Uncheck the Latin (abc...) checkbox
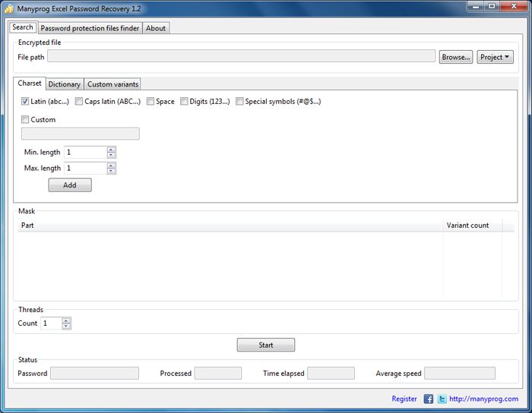The width and height of the screenshot is (532, 413). [x=25, y=101]
